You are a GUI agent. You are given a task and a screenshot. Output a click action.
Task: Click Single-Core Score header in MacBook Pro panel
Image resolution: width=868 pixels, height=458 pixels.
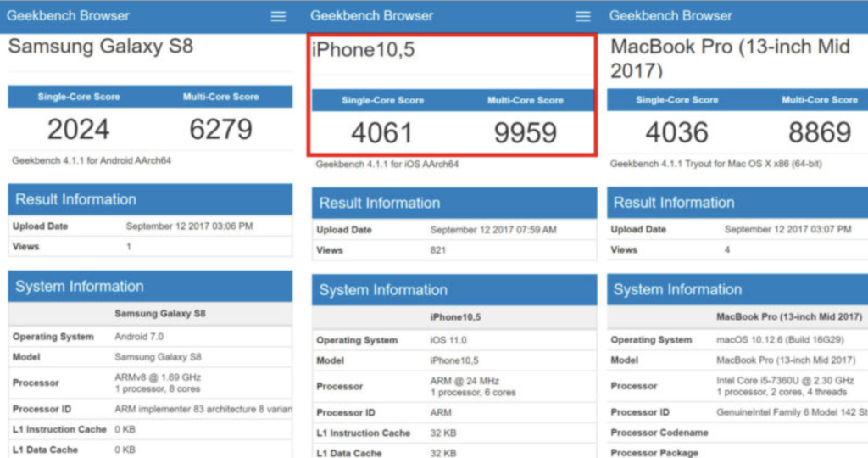pos(677,100)
